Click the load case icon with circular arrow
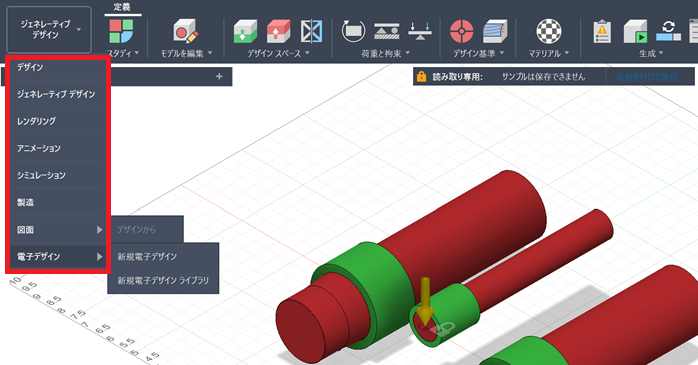The height and width of the screenshot is (365, 698). (353, 31)
